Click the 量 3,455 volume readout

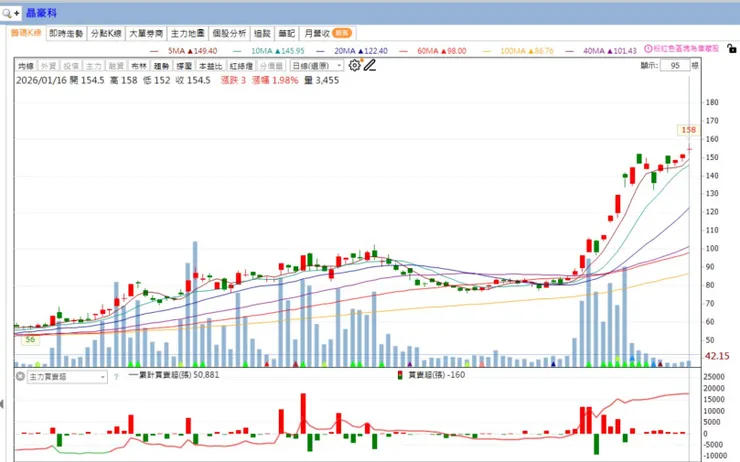click(321, 80)
